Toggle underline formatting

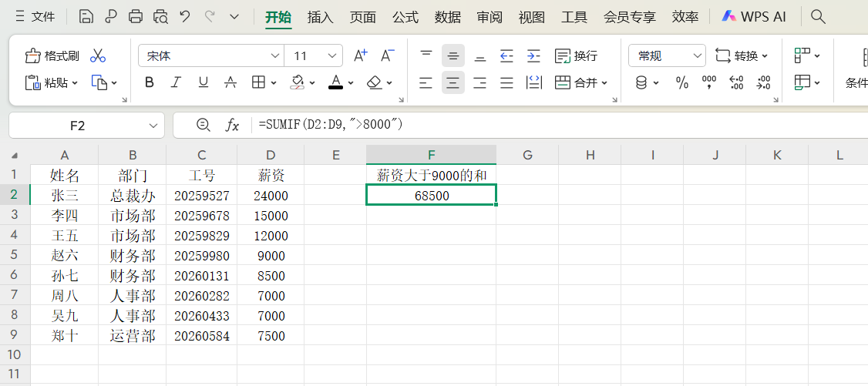[203, 82]
